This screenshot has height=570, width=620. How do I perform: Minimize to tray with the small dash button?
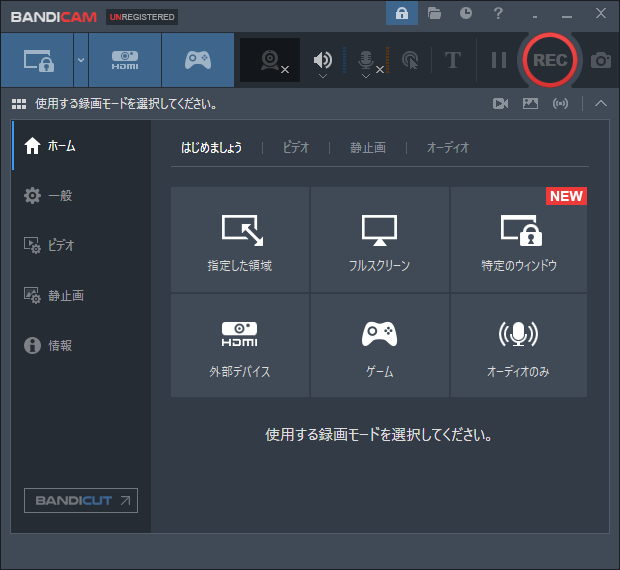click(535, 17)
